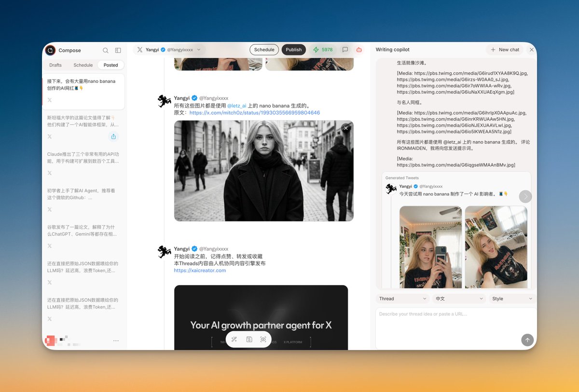Click the app logo next to Compose
Viewport: 579px width, 392px height.
tap(50, 50)
